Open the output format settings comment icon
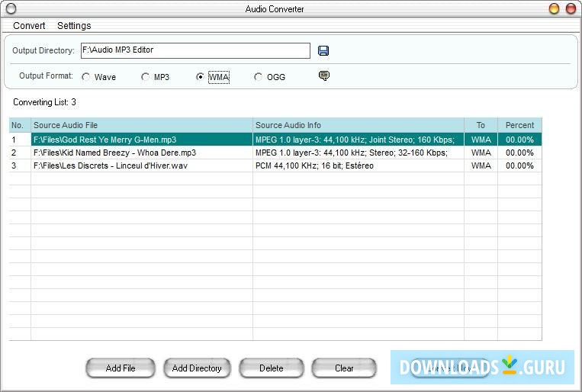The width and height of the screenshot is (582, 392). (323, 76)
